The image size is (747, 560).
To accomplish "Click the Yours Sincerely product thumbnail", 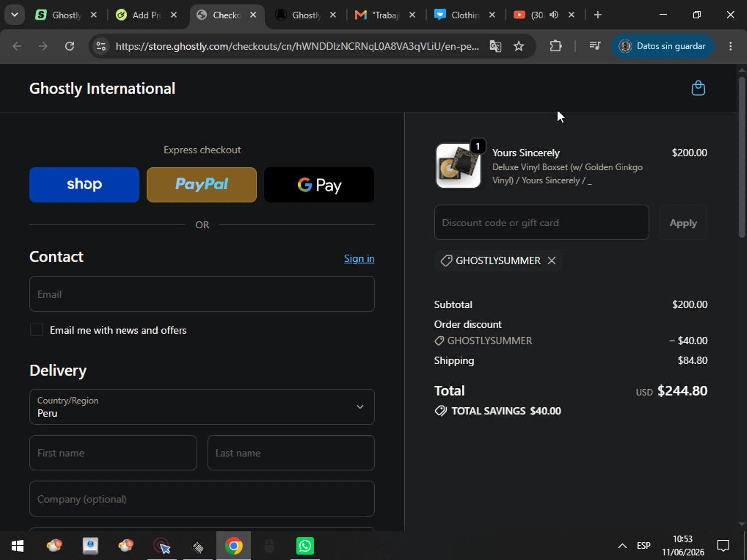I will [458, 166].
